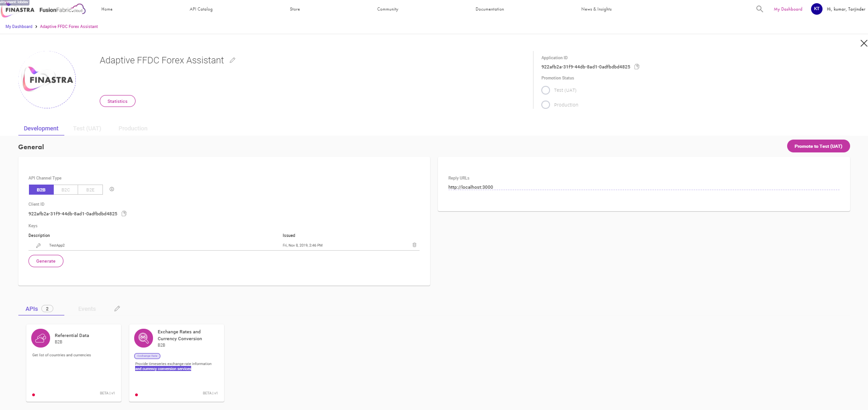Click BETA | v1 on Exchange Rates card
868x410 pixels.
[210, 393]
